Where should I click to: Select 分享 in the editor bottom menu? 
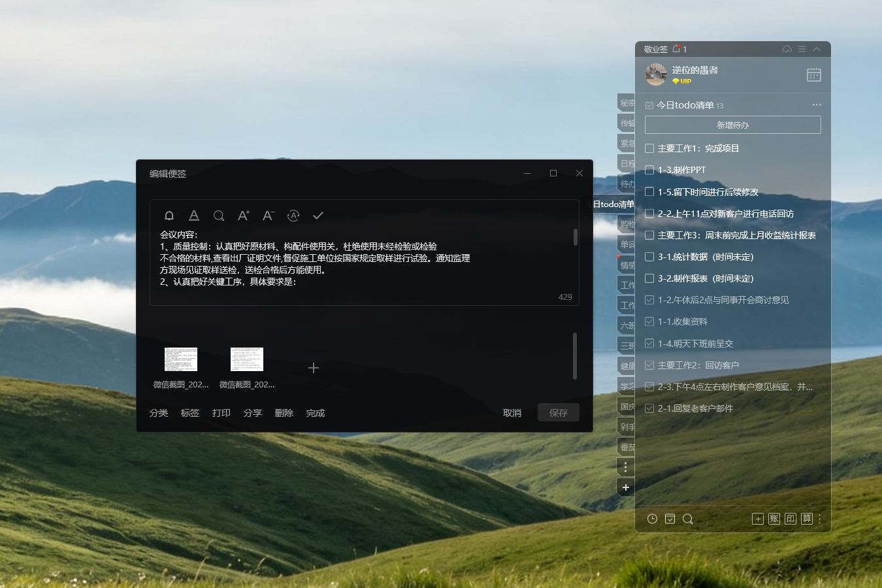(253, 413)
